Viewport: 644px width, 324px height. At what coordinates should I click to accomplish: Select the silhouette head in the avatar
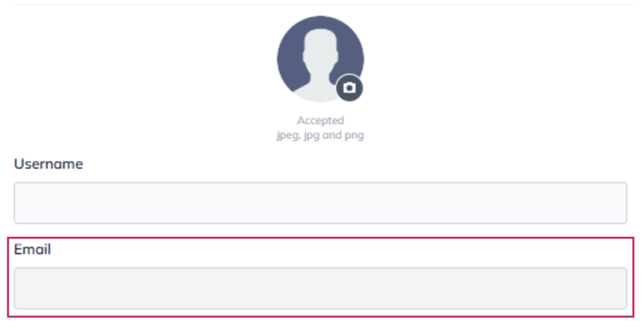(320, 46)
